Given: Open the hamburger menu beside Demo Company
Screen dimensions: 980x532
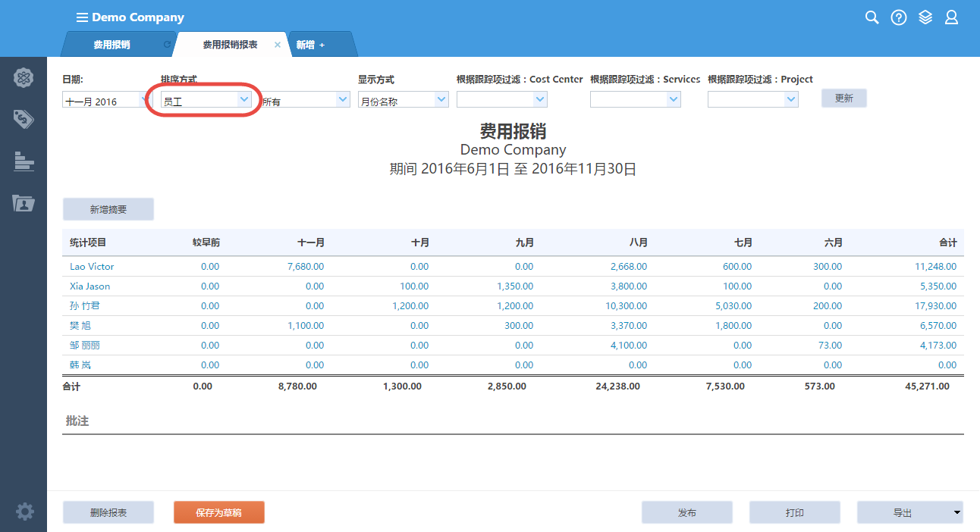Looking at the screenshot, I should click(82, 17).
